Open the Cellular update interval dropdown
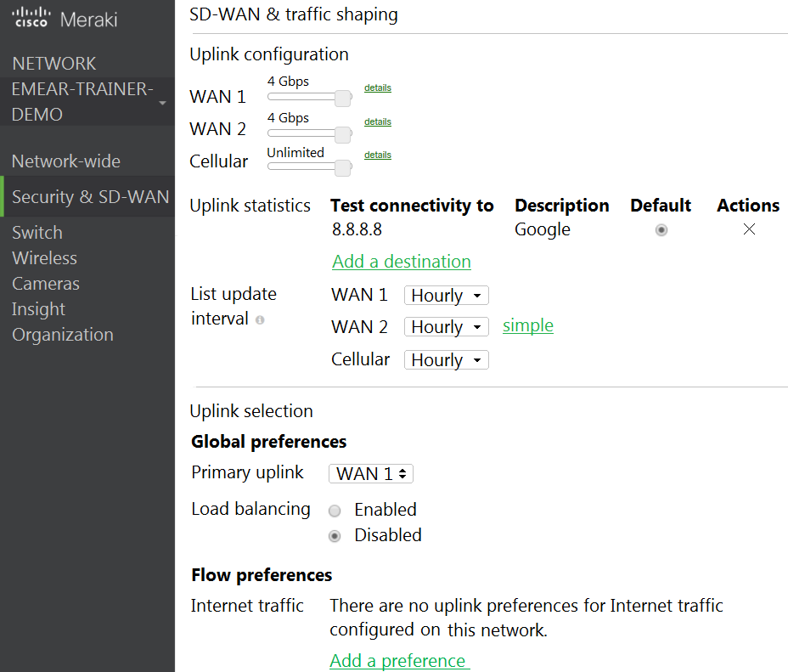The width and height of the screenshot is (788, 672). click(446, 360)
